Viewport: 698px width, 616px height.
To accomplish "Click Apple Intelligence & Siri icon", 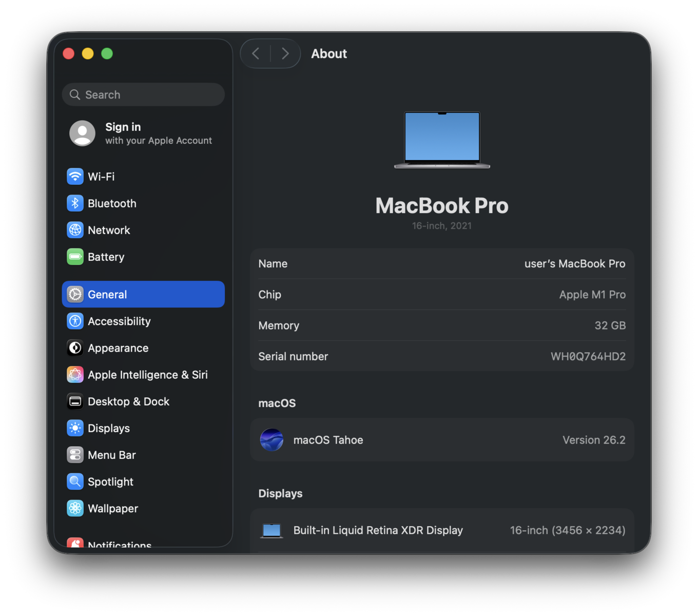I will click(75, 375).
